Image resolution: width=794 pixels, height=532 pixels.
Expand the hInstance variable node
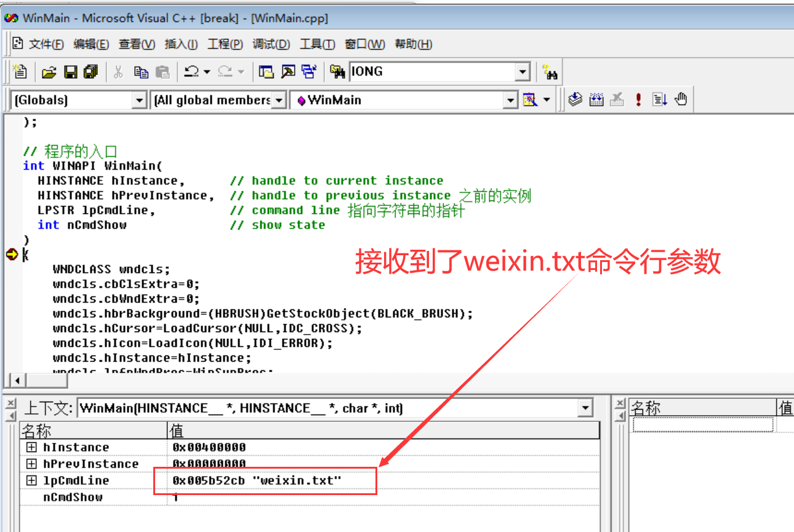31,447
